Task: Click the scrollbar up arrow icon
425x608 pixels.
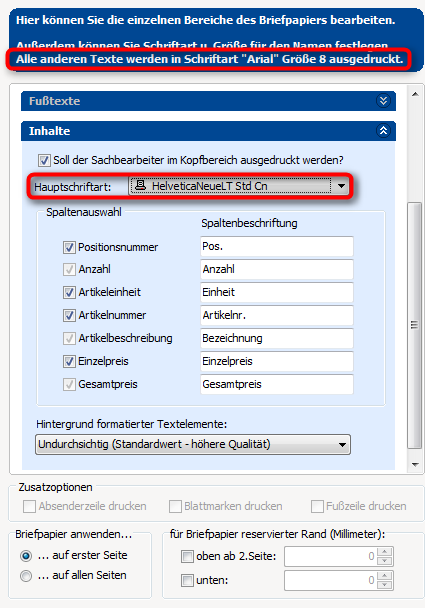Action: (415, 94)
